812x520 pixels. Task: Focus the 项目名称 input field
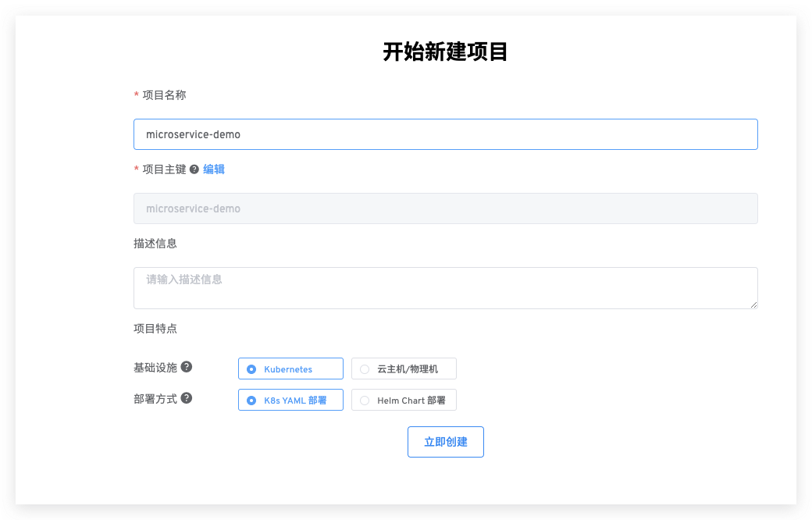(446, 134)
